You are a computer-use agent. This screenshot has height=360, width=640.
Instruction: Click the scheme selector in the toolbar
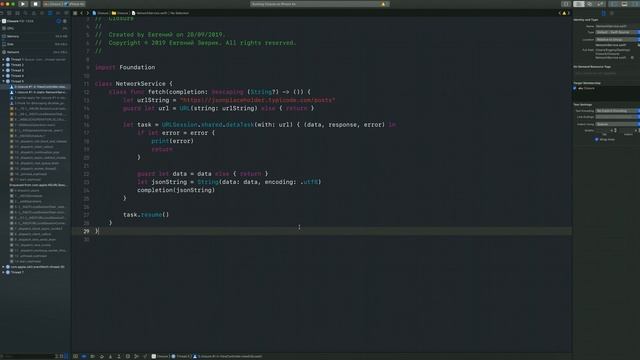tap(53, 4)
